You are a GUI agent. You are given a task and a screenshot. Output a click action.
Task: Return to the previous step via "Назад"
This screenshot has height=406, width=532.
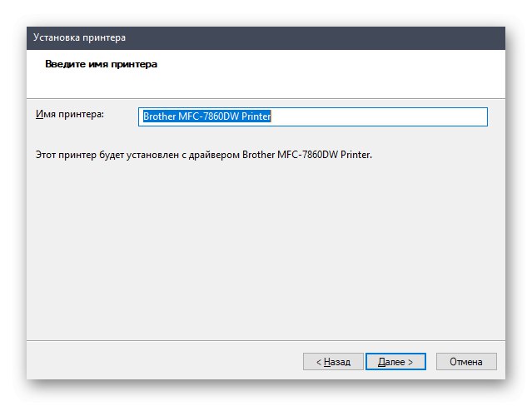[333, 362]
